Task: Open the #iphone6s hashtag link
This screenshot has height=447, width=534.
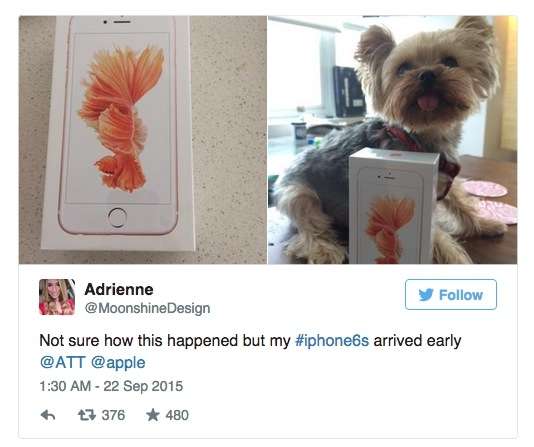Action: pyautogui.click(x=332, y=340)
